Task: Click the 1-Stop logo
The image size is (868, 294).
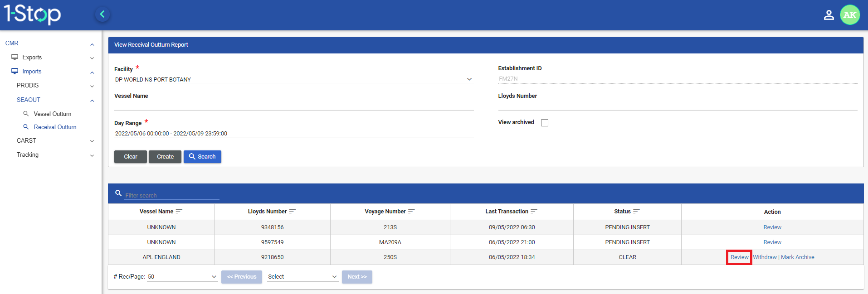Action: pos(33,14)
